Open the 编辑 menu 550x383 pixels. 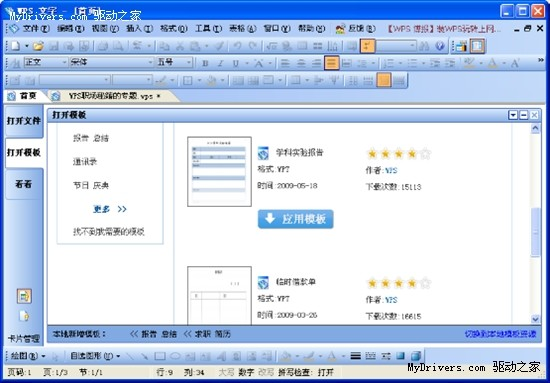click(71, 29)
